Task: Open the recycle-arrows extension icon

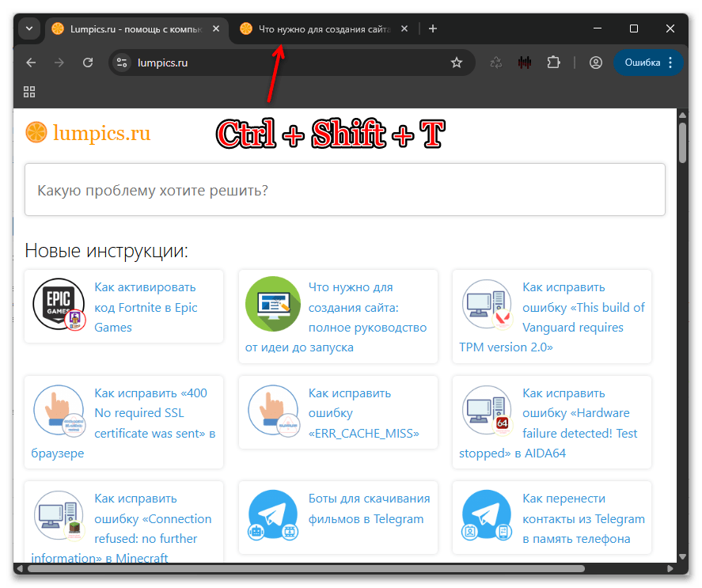Action: point(496,63)
